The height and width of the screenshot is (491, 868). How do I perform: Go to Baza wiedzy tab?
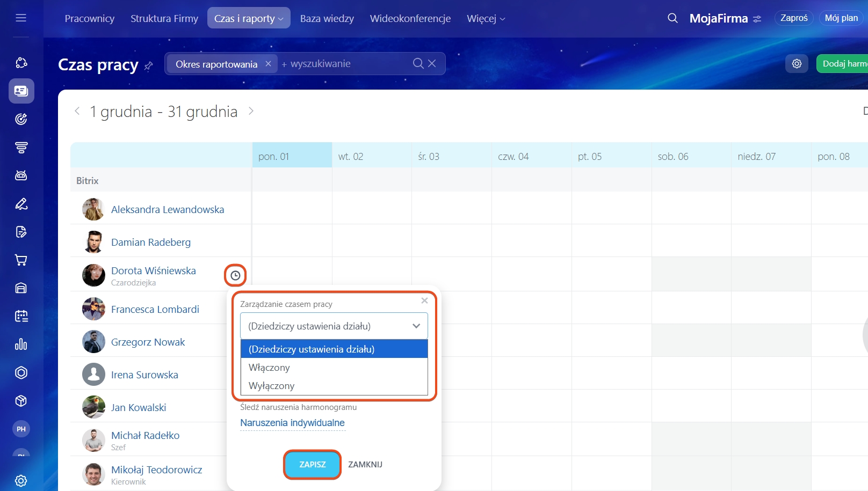click(x=327, y=19)
